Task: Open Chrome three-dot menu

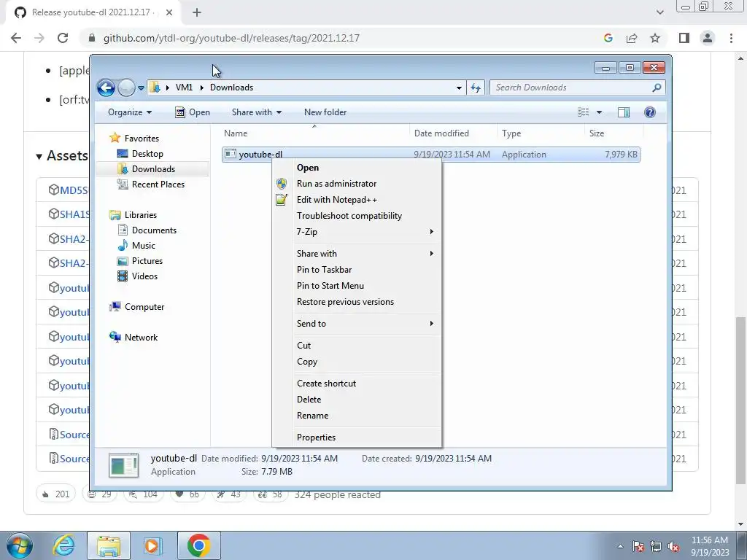Action: point(731,38)
